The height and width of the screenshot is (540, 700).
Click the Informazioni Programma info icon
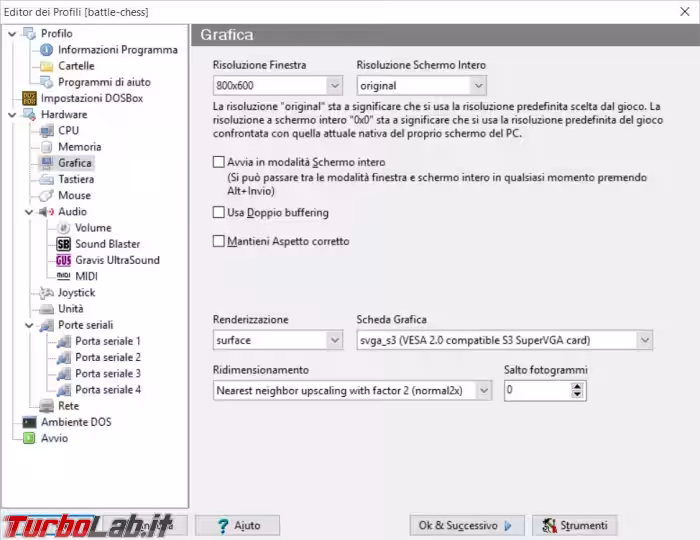tap(46, 50)
